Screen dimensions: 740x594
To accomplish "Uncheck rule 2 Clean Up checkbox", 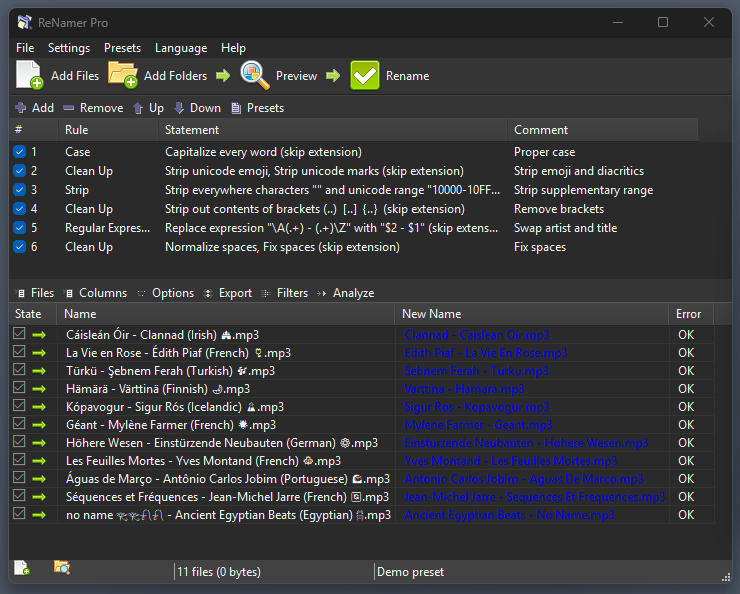I will [19, 170].
